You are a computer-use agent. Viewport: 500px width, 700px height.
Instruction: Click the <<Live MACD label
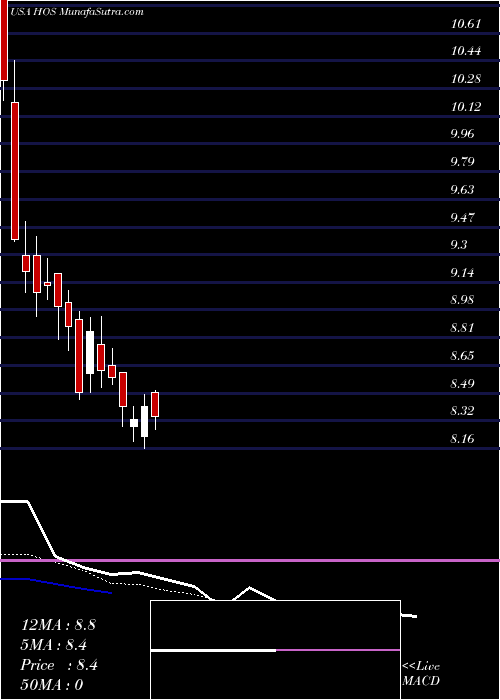(421, 674)
